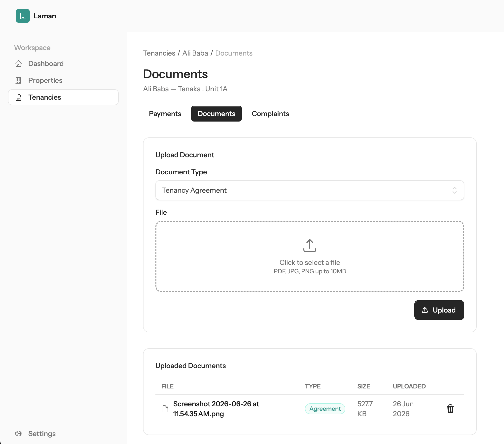Screen dimensions: 504x444
Task: Click the 'Uploaded Documents' heading
Action: pos(190,366)
